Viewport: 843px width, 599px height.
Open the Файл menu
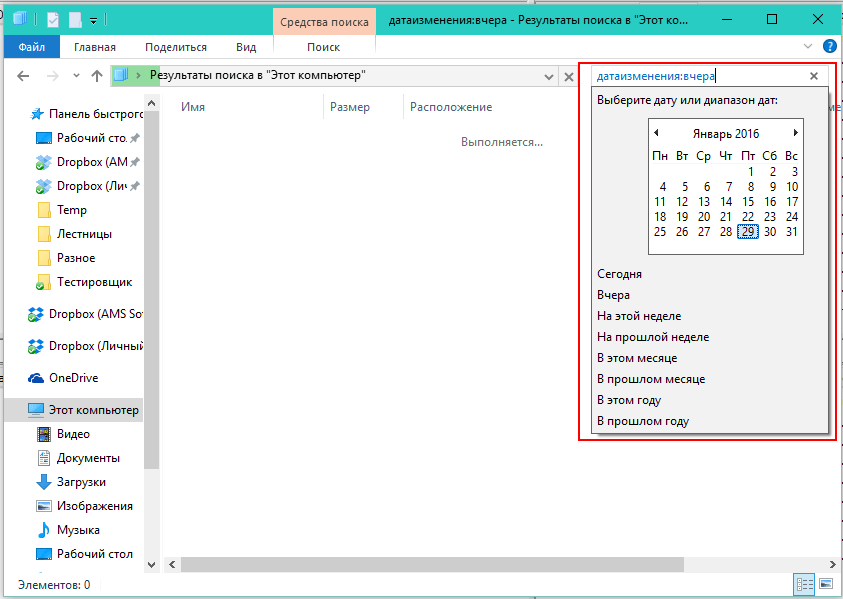[30, 46]
